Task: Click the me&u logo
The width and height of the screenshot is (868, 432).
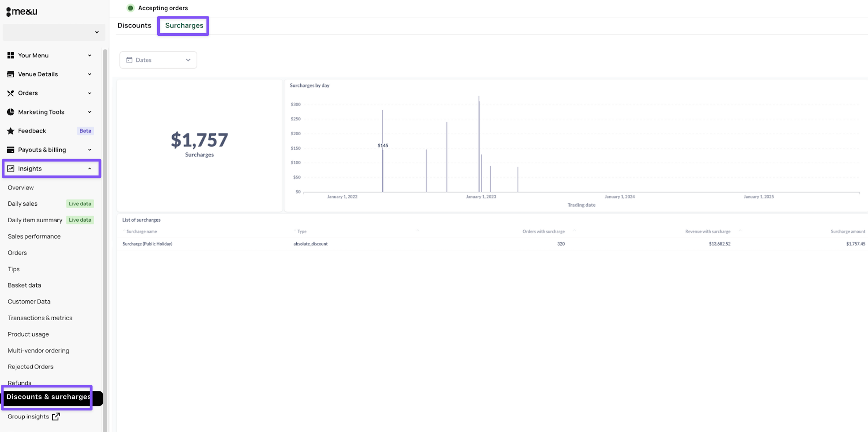Action: (22, 11)
